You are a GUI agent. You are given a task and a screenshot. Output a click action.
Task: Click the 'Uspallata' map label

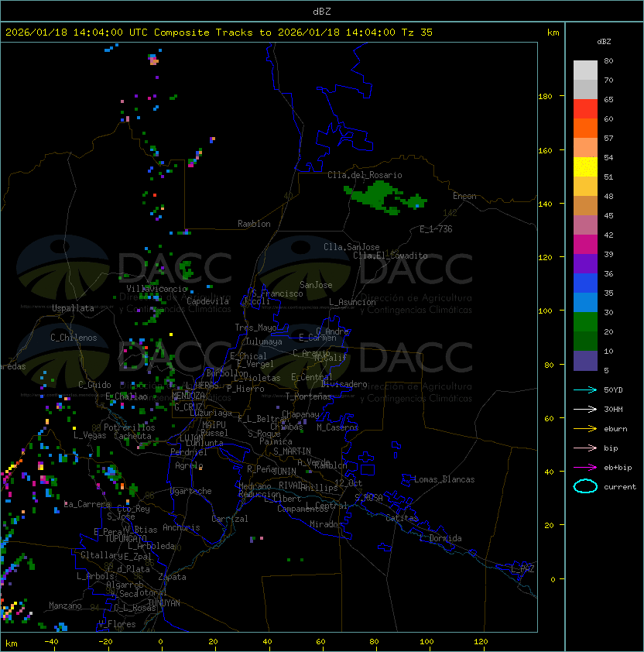[x=74, y=308]
